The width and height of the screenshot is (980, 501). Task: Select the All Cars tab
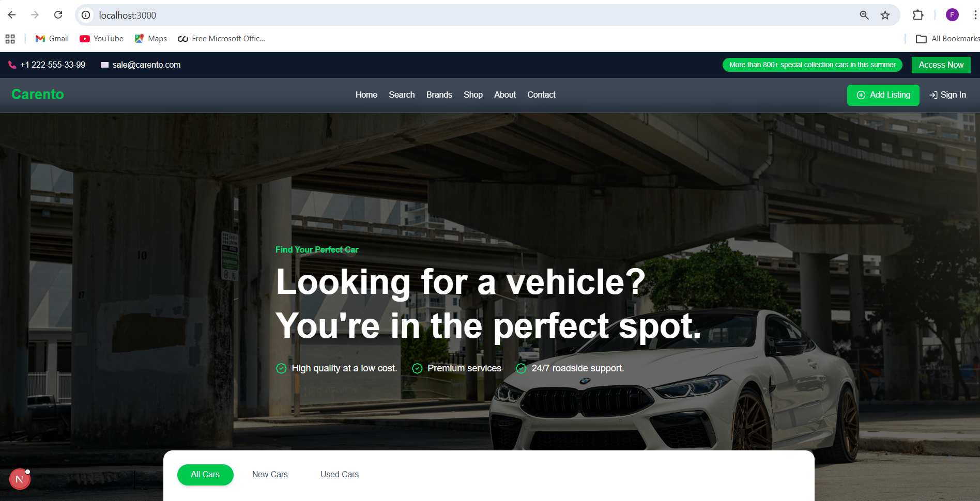coord(205,475)
